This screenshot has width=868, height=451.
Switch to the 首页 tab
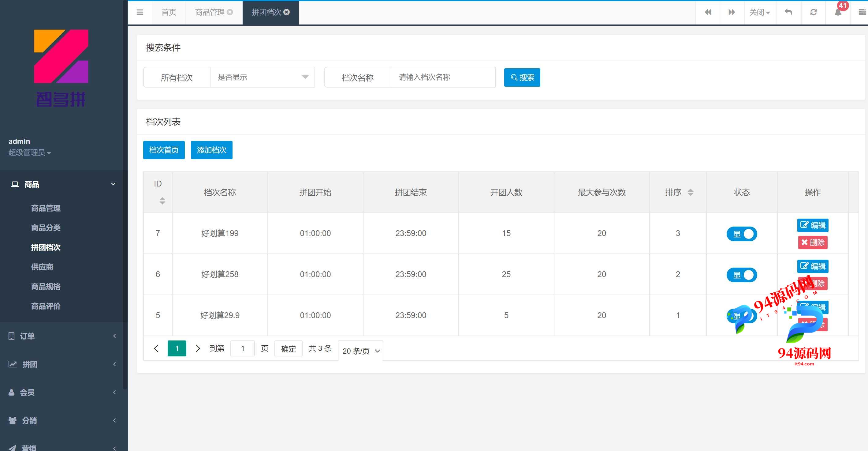(169, 12)
